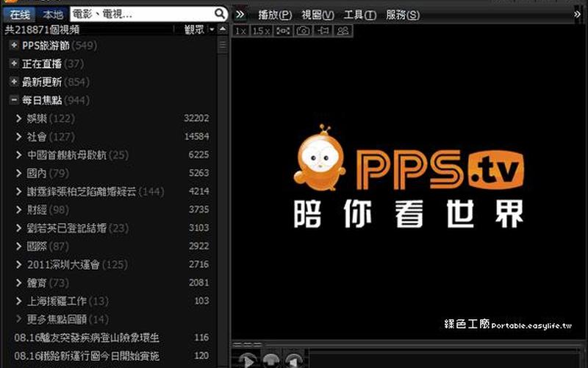
Task: Select the 國際 row label
Action: coord(37,247)
